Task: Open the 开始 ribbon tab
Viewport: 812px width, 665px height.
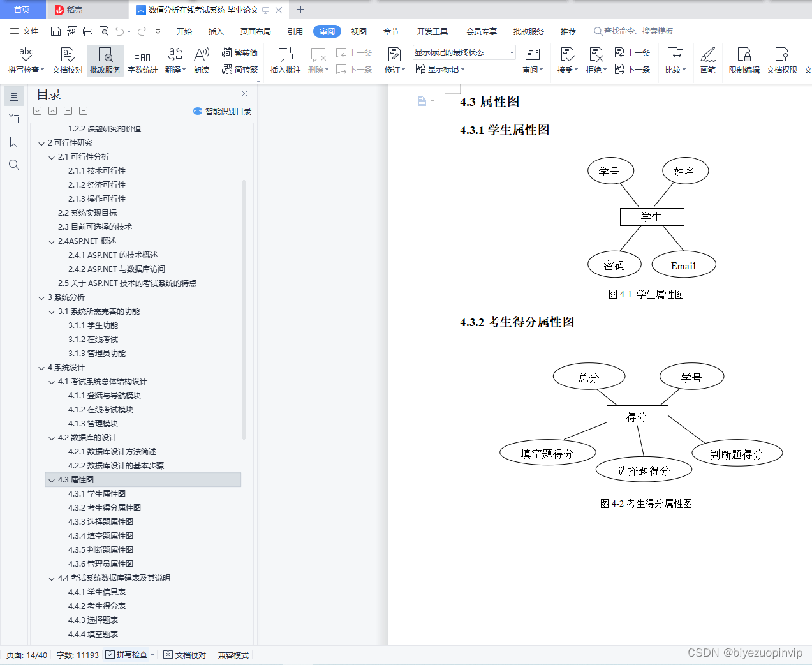Action: click(x=184, y=31)
